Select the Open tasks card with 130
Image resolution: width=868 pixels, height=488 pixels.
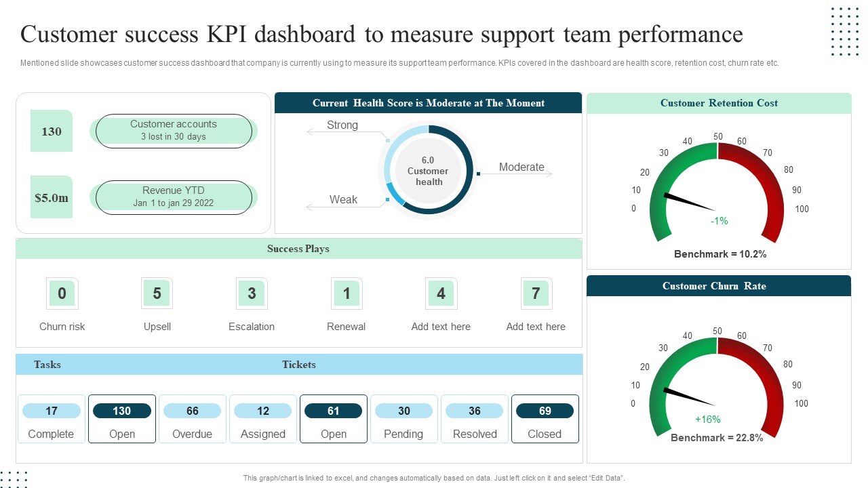(x=122, y=419)
